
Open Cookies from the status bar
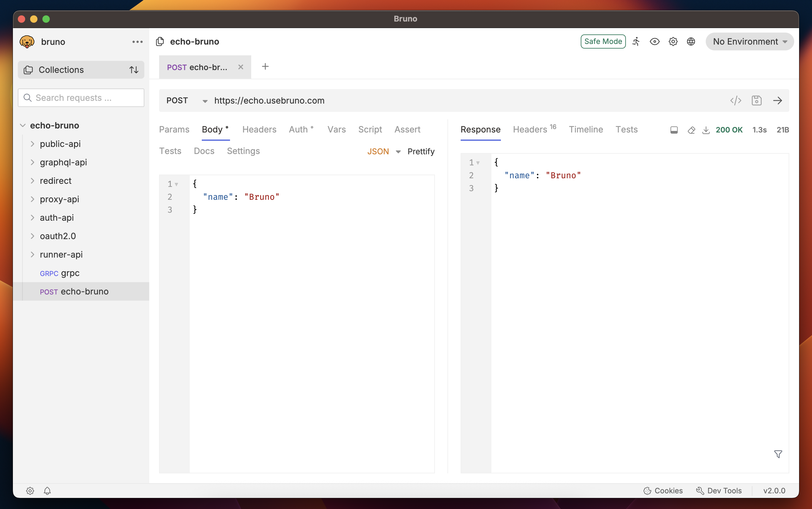[663, 491]
